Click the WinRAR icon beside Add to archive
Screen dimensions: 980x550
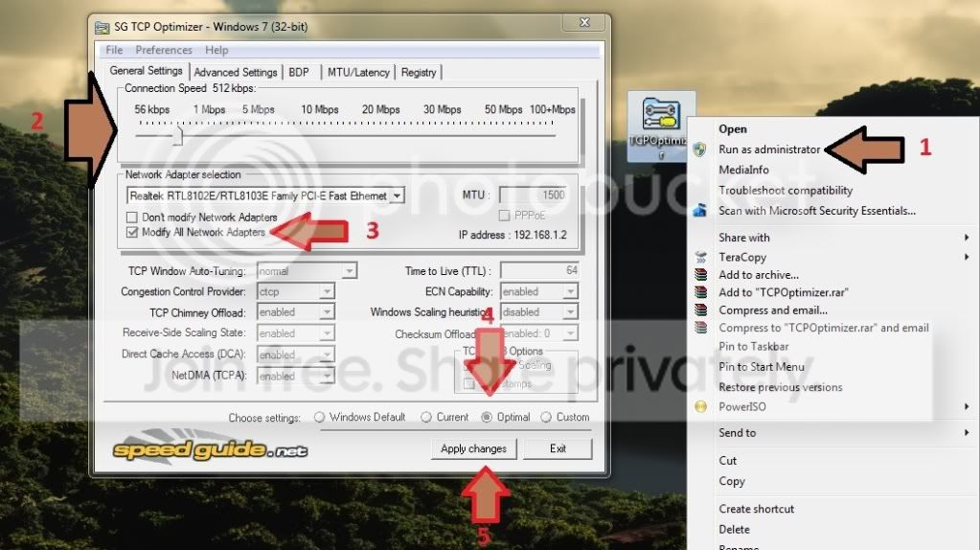point(700,274)
